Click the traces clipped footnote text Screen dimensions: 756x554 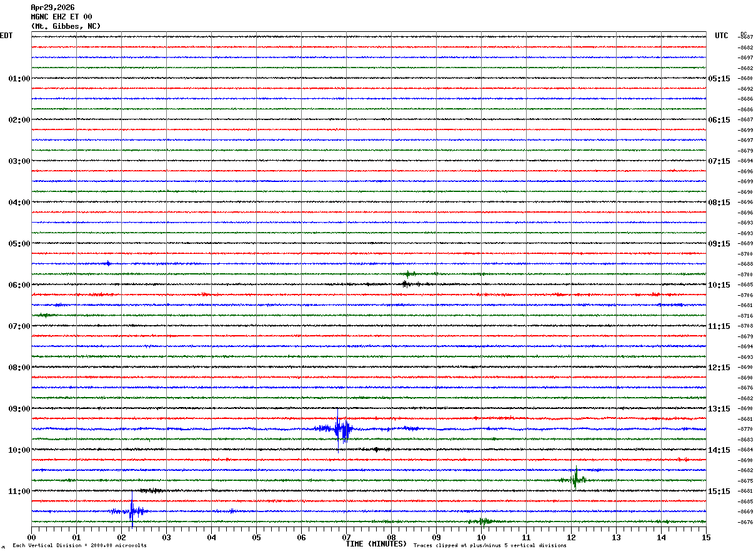(490, 546)
